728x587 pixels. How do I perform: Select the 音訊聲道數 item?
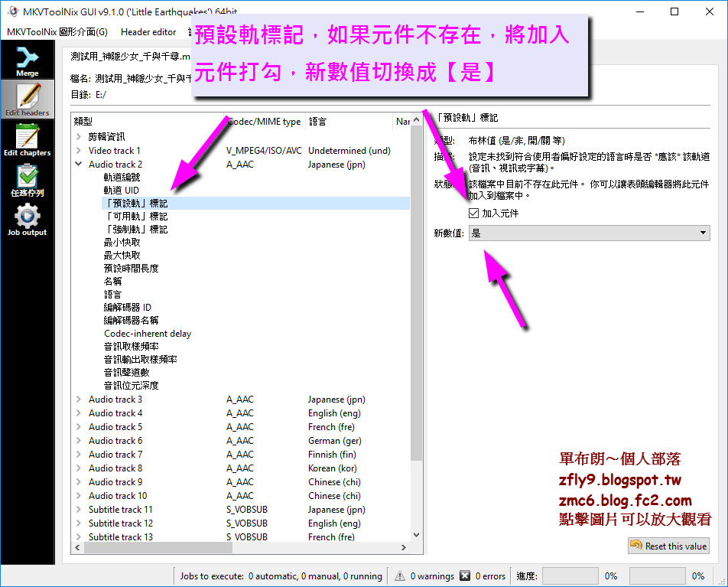coord(126,372)
